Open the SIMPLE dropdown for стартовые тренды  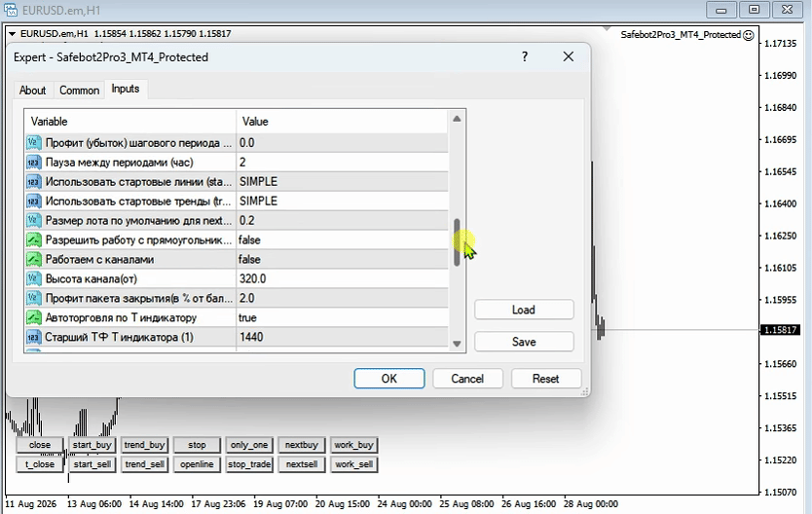tap(343, 202)
